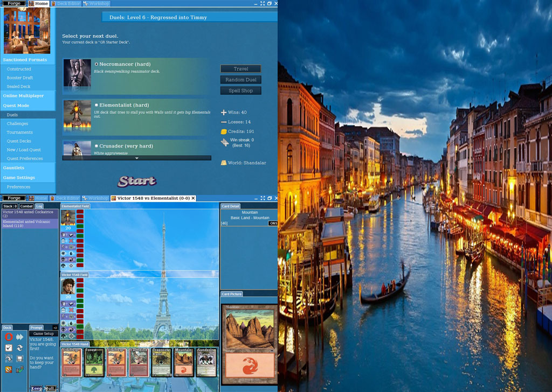Open the Spell Shop

pyautogui.click(x=240, y=91)
